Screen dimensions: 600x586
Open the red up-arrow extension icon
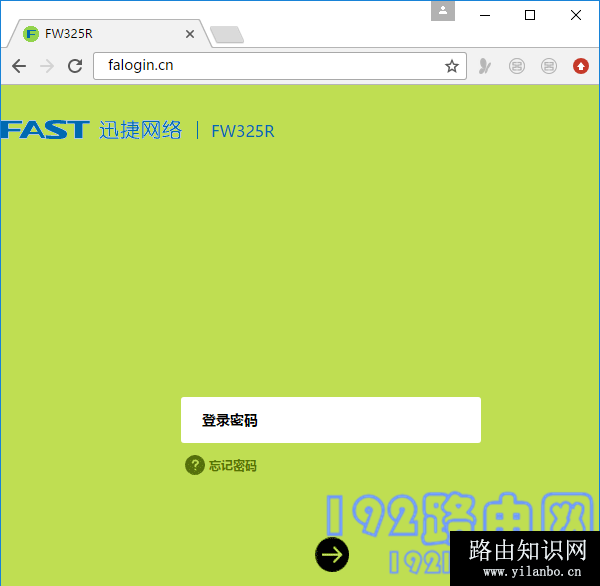[x=580, y=66]
